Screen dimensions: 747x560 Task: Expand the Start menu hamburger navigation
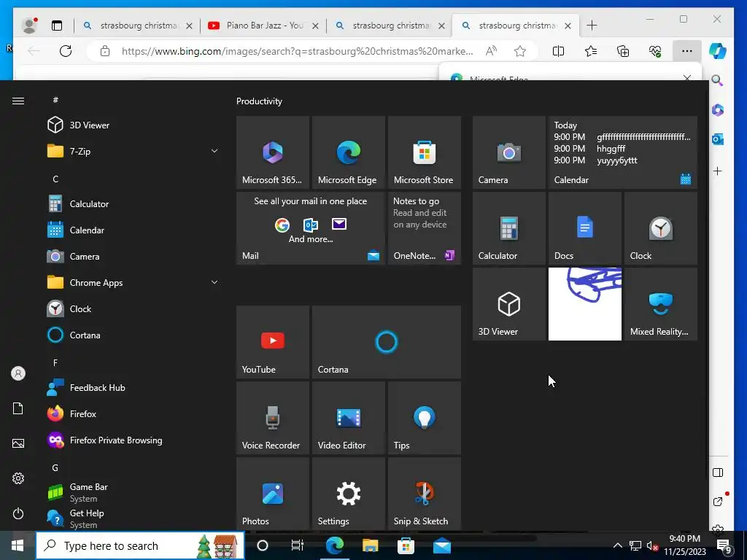(x=18, y=101)
